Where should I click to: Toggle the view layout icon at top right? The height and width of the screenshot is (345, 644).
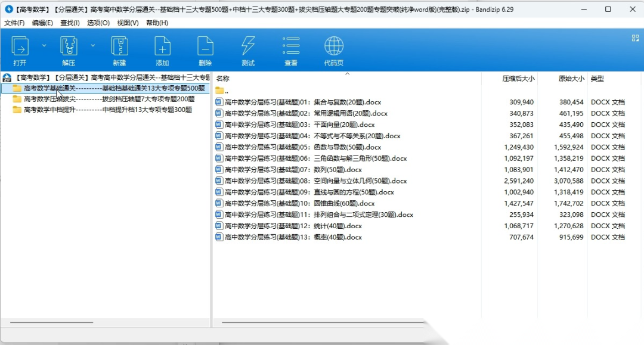[635, 38]
